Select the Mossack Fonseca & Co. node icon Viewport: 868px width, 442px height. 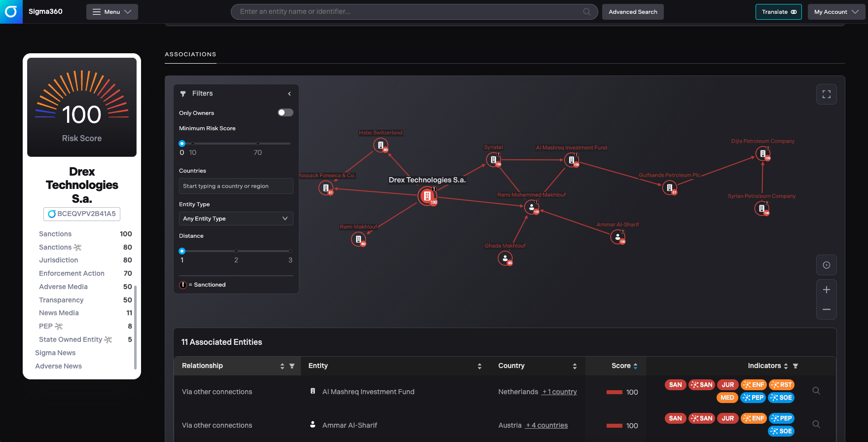[x=325, y=187]
